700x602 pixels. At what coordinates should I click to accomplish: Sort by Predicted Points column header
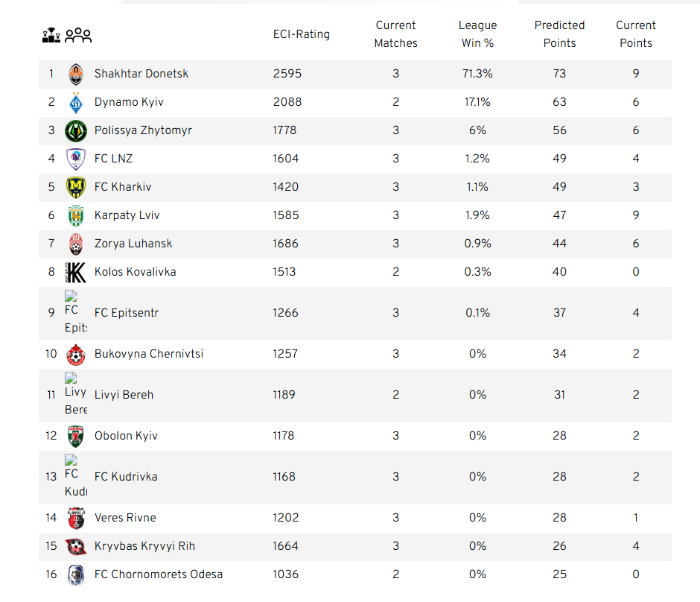pos(559,34)
